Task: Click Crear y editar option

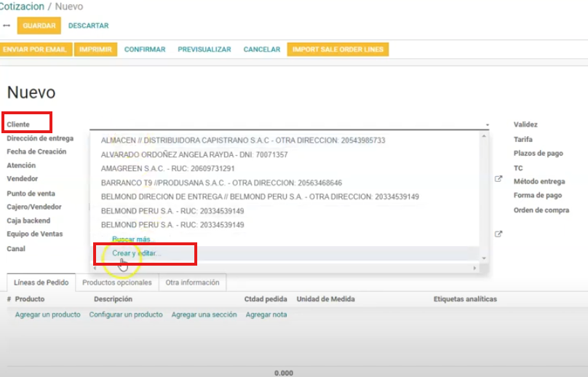Action: (x=137, y=253)
